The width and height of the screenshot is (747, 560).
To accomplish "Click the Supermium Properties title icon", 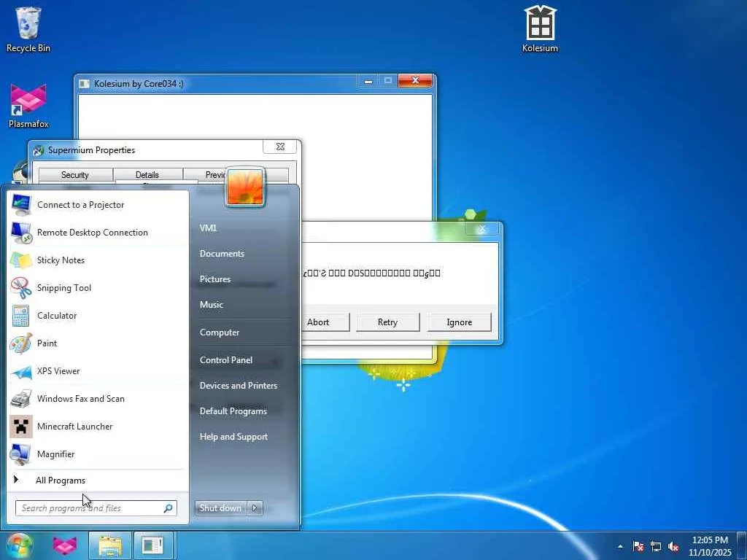I will [39, 151].
